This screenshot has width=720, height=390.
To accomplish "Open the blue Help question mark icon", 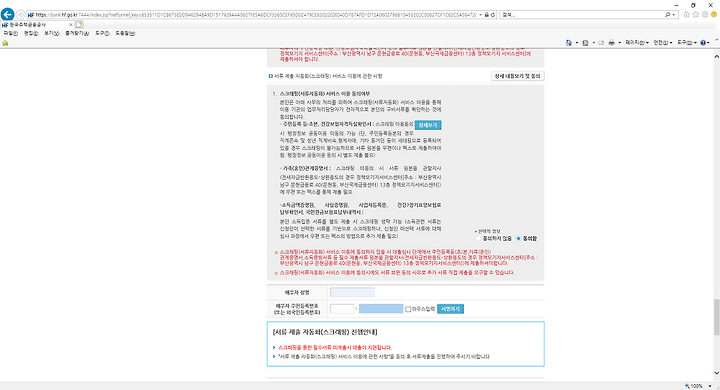I will pyautogui.click(x=703, y=43).
